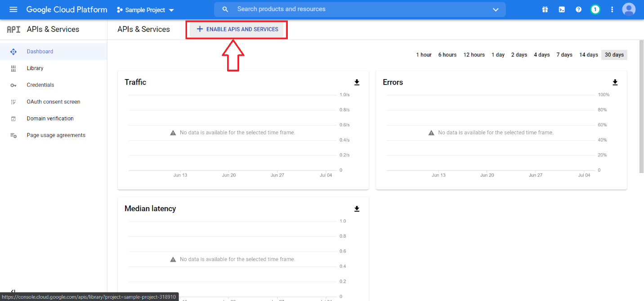
Task: Download the Errors chart data
Action: click(615, 82)
